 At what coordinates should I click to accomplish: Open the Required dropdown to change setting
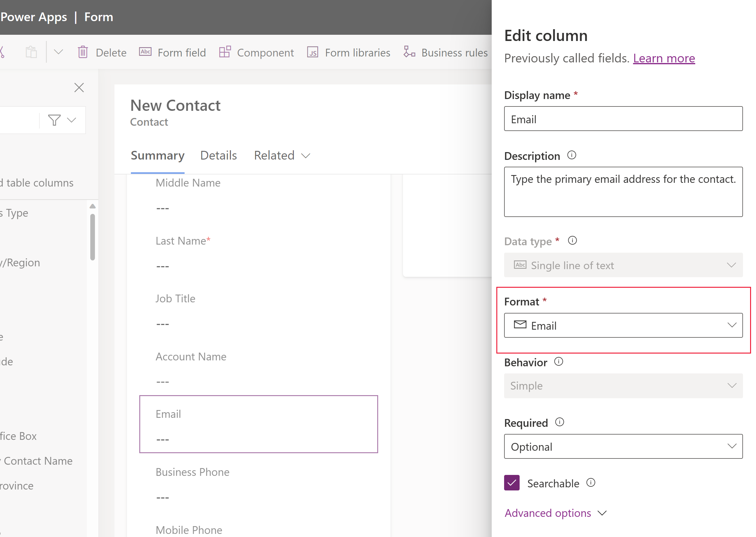(x=624, y=446)
